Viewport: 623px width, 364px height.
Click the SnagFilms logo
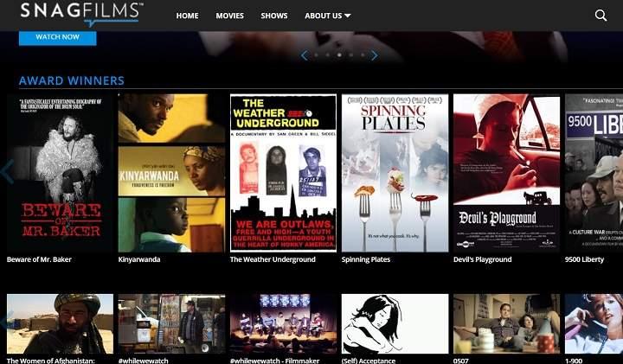pos(80,14)
